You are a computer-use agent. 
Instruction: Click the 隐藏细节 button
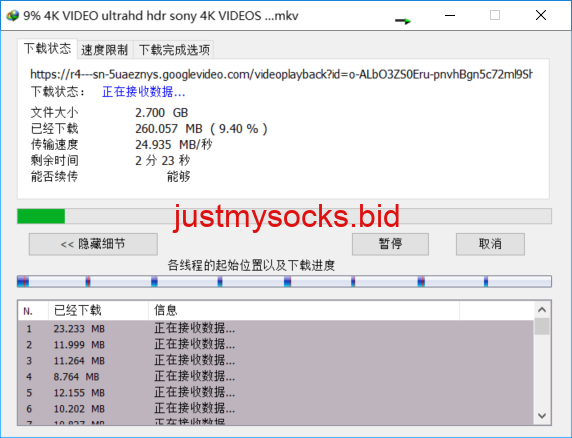[93, 244]
